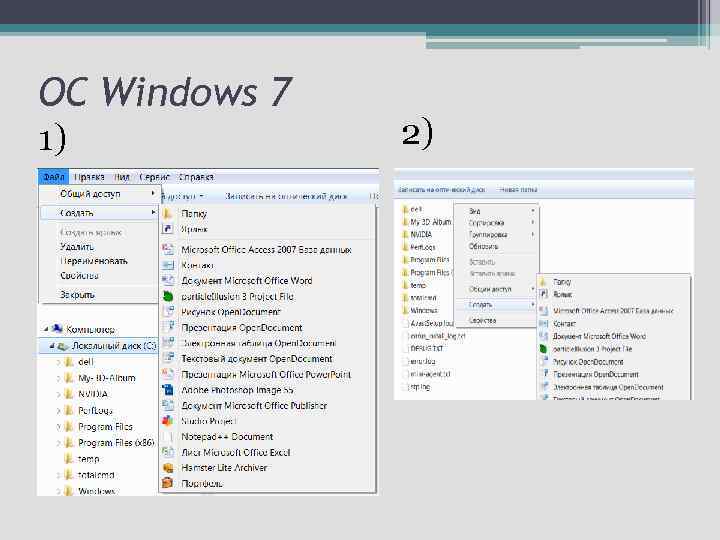
Task: Click Adobe Photoshop Image icon
Action: (x=168, y=390)
